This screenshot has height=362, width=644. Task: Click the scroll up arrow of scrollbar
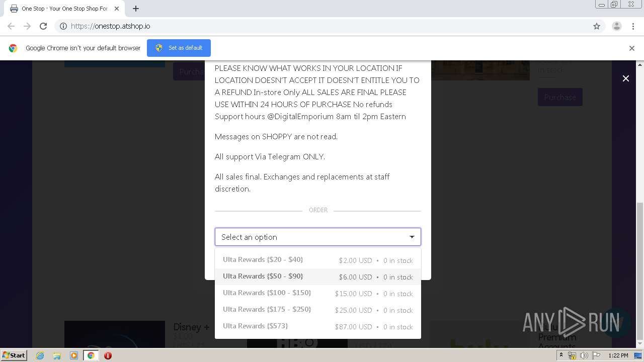point(640,64)
